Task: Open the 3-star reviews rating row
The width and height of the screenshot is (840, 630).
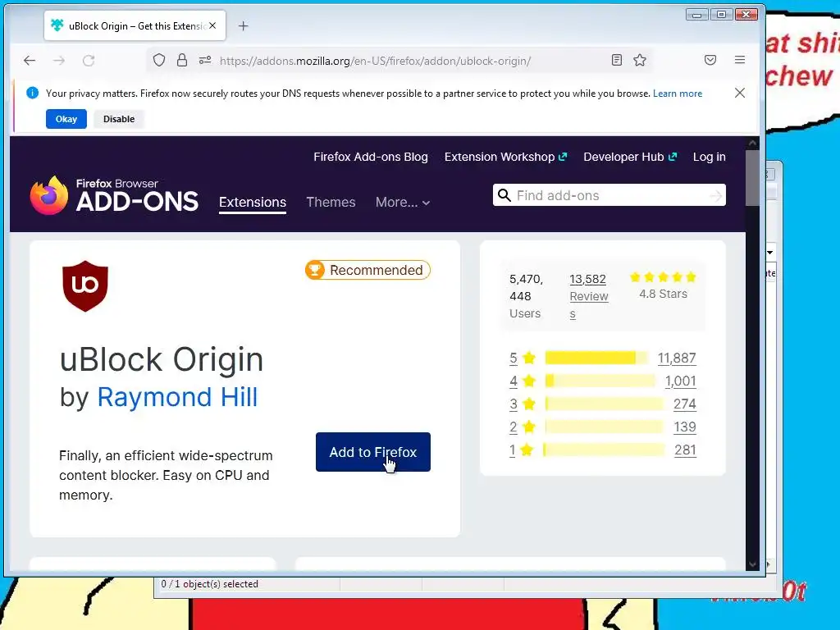Action: [x=603, y=404]
